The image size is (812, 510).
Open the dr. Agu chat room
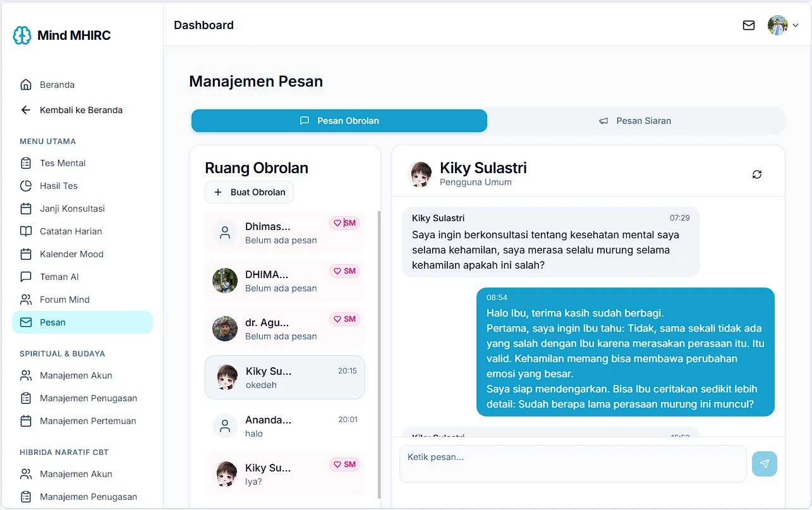(285, 329)
